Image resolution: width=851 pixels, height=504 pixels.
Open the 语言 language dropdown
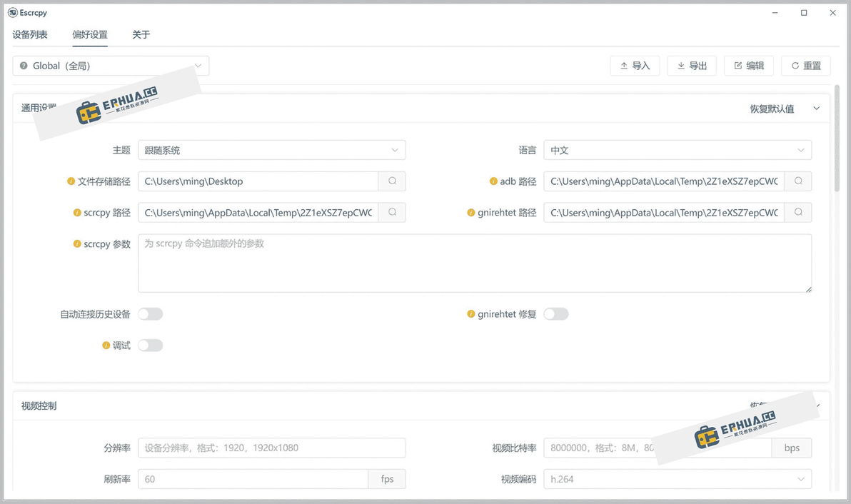[x=678, y=151]
